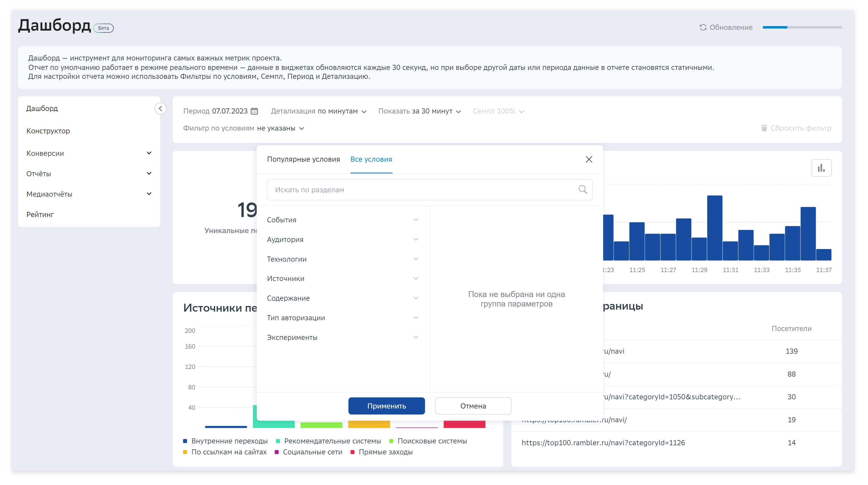Click the calendar icon next to the period date
The height and width of the screenshot is (485, 868).
coord(254,111)
